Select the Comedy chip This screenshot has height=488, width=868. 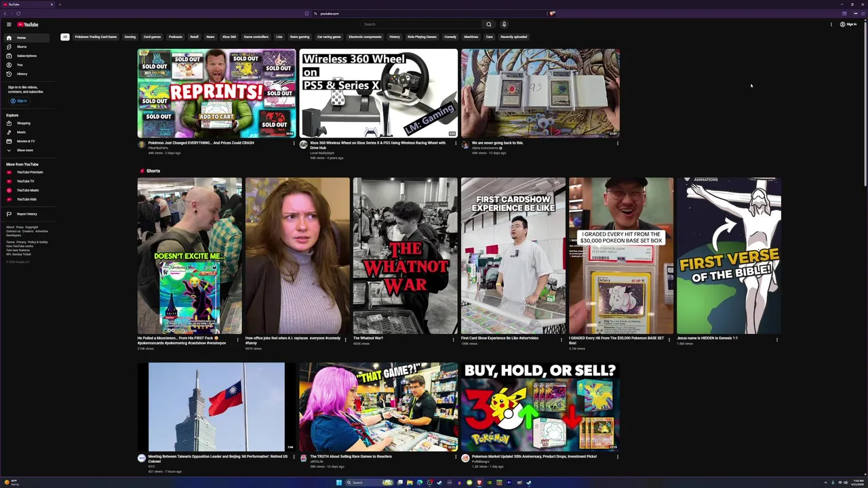(x=450, y=37)
